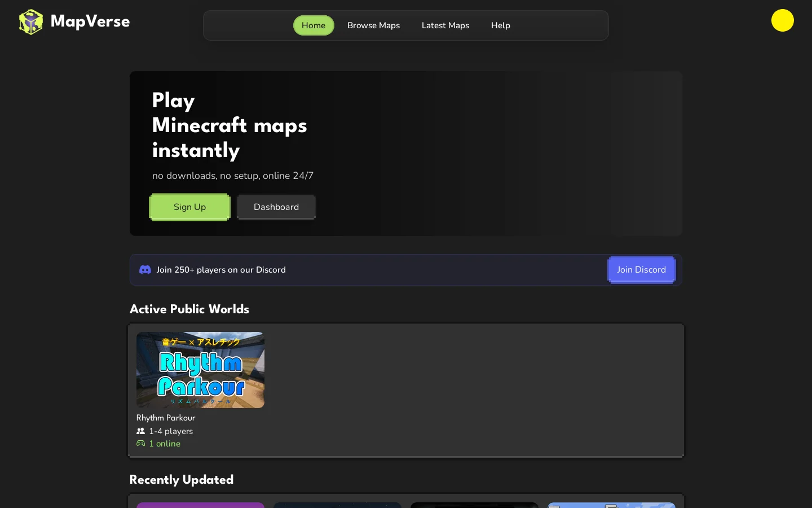Go to Latest Maps page
Viewport: 812px width, 508px height.
pos(445,25)
